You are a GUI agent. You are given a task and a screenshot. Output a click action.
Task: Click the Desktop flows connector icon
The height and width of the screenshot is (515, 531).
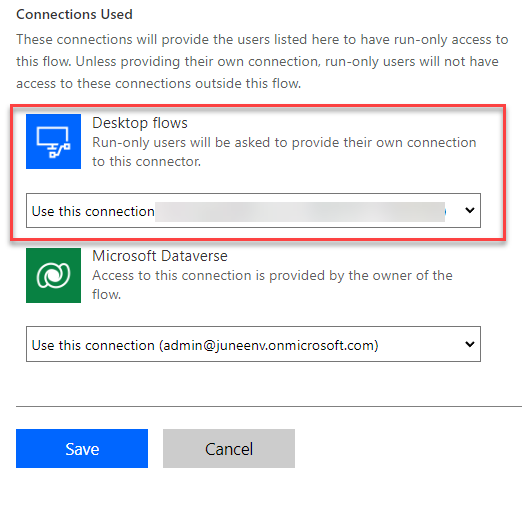(x=53, y=141)
